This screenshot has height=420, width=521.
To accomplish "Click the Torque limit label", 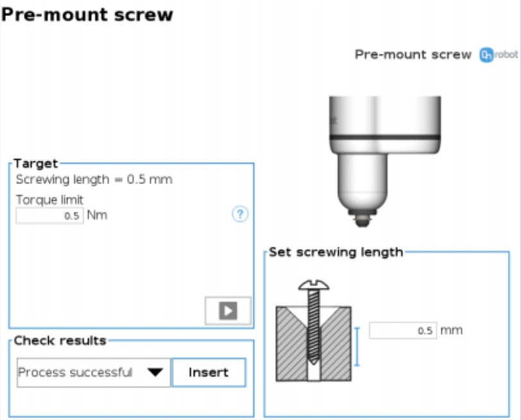I will point(49,200).
